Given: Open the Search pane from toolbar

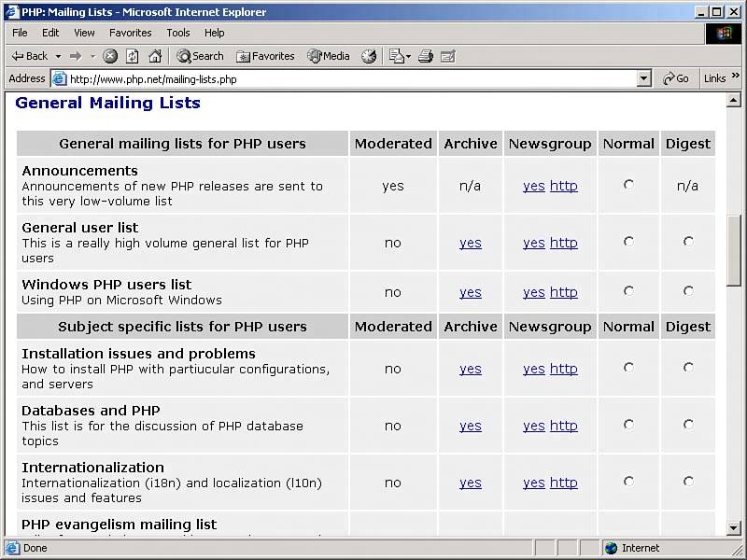Looking at the screenshot, I should [x=200, y=56].
